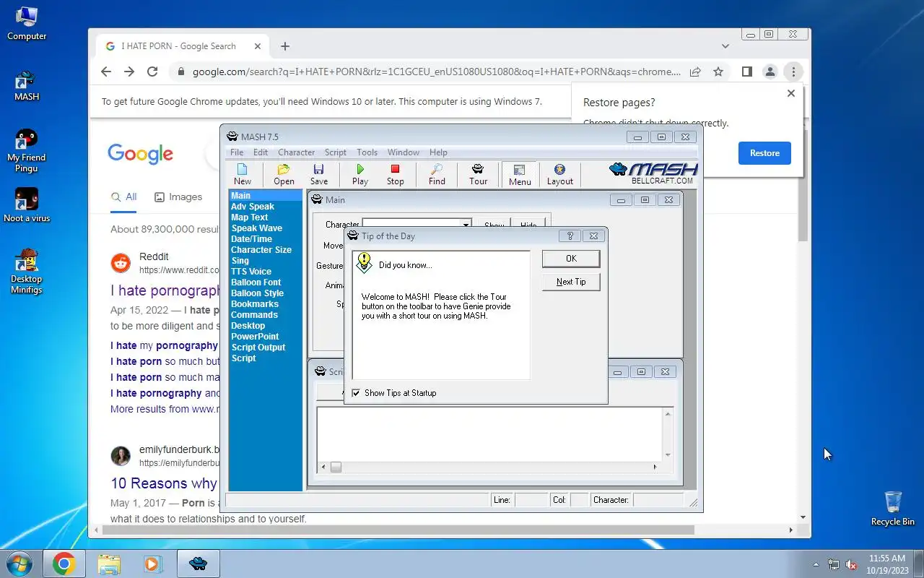The width and height of the screenshot is (924, 578).
Task: Select Date/Time in the side list
Action: point(252,239)
